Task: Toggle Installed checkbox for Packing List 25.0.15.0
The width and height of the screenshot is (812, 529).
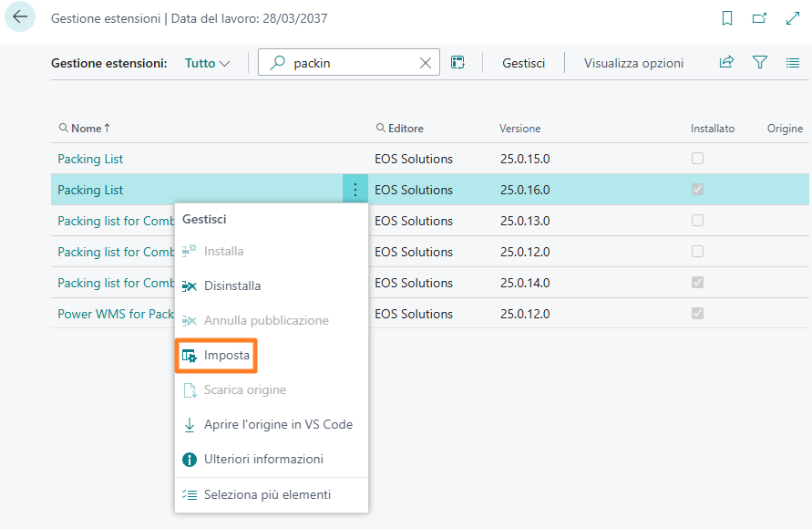Action: 697,159
